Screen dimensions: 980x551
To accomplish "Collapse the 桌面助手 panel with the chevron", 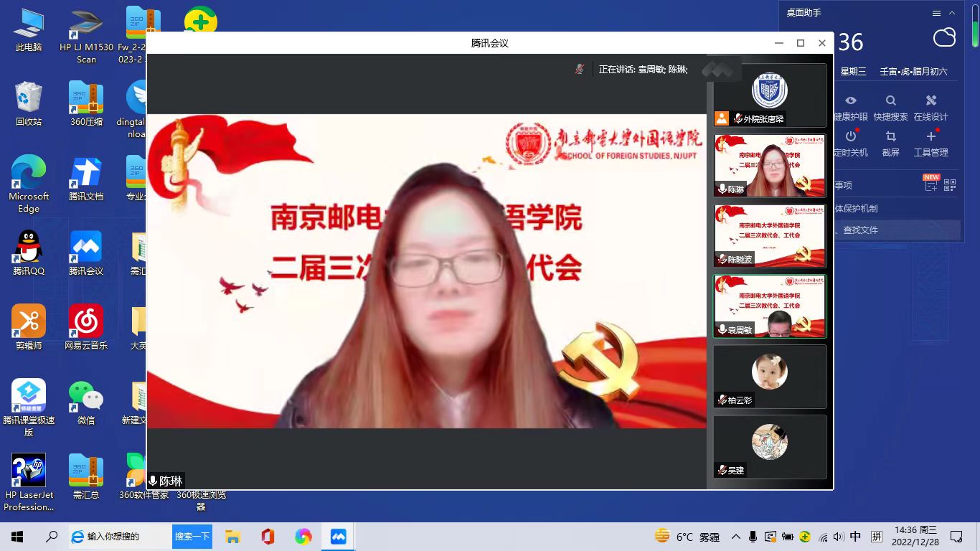I will (952, 13).
